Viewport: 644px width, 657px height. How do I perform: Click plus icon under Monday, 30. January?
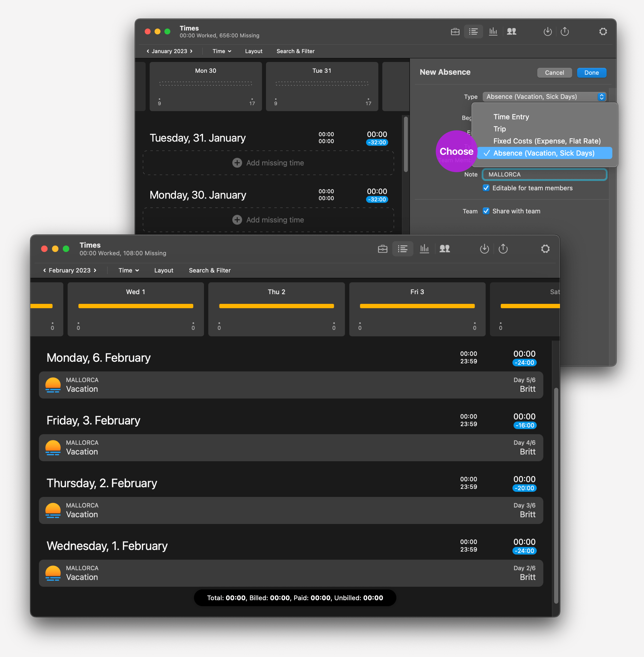coord(237,220)
